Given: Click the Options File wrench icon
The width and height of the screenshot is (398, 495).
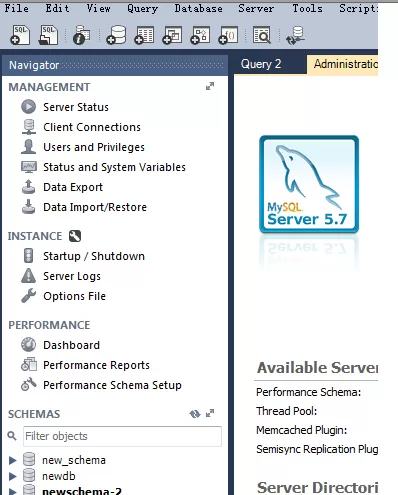Looking at the screenshot, I should tap(29, 296).
